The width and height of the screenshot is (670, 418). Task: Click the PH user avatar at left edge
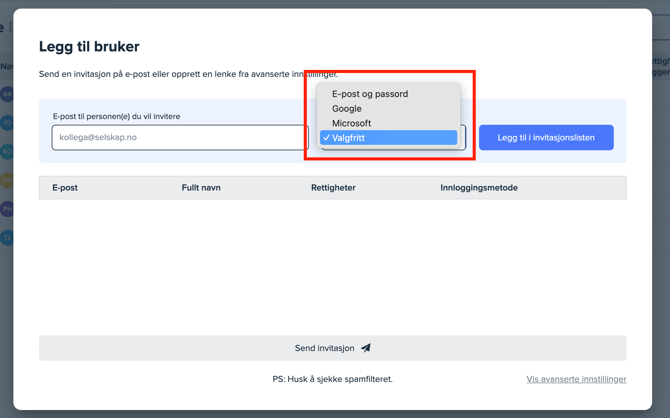coord(6,209)
